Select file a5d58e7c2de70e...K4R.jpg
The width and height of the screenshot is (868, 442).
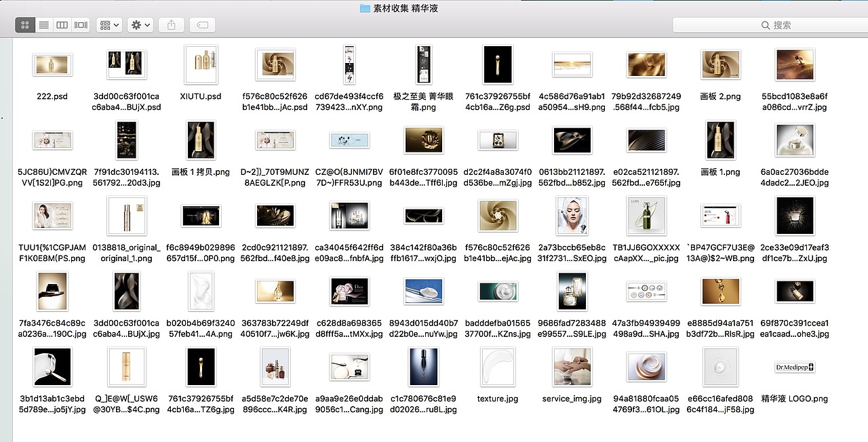pyautogui.click(x=275, y=367)
